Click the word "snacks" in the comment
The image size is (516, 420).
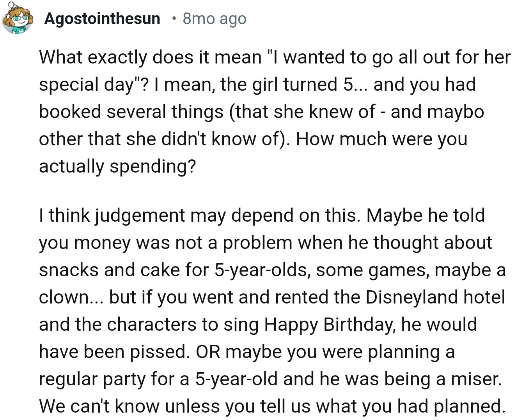69,270
